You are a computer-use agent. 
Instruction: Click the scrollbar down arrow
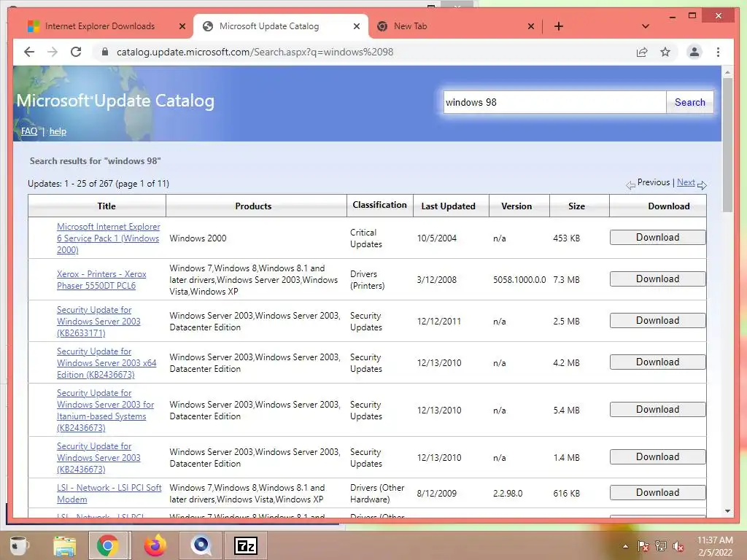point(727,511)
